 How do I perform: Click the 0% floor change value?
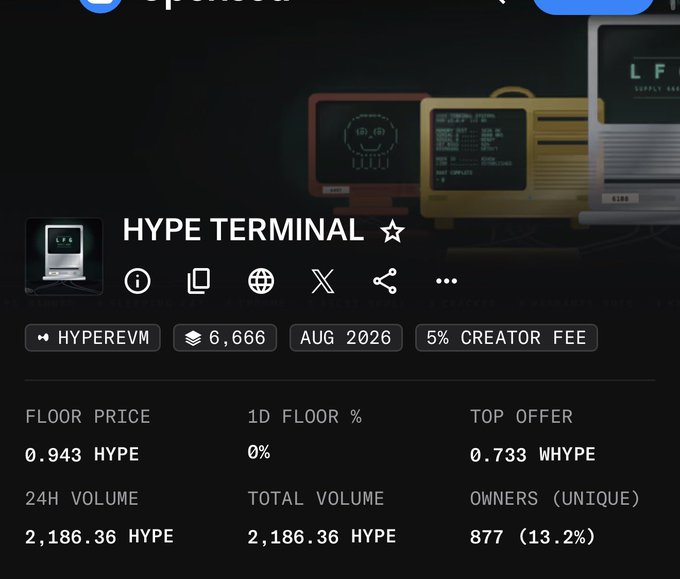(259, 452)
